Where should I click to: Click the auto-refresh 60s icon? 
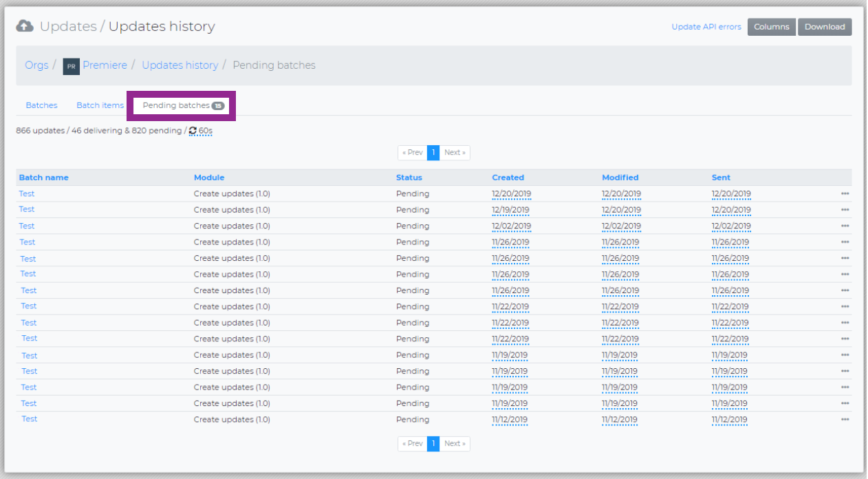tap(193, 131)
